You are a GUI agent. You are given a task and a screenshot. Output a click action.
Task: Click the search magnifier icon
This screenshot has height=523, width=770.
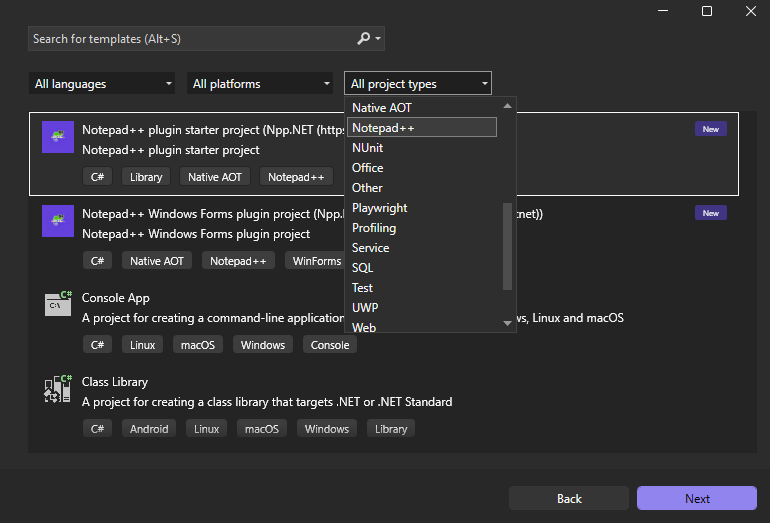(363, 38)
